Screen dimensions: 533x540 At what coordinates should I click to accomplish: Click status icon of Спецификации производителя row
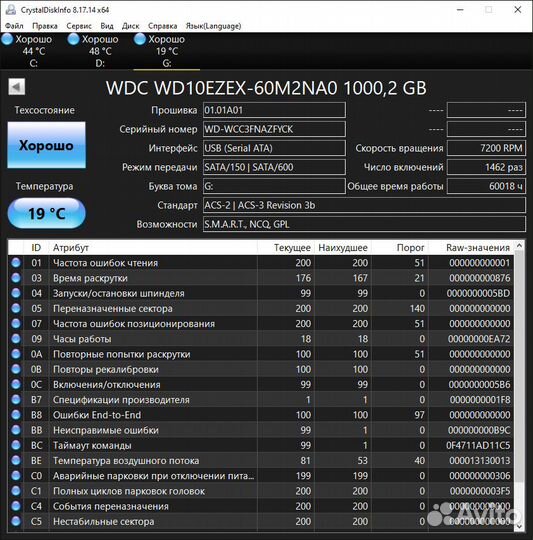pos(16,399)
